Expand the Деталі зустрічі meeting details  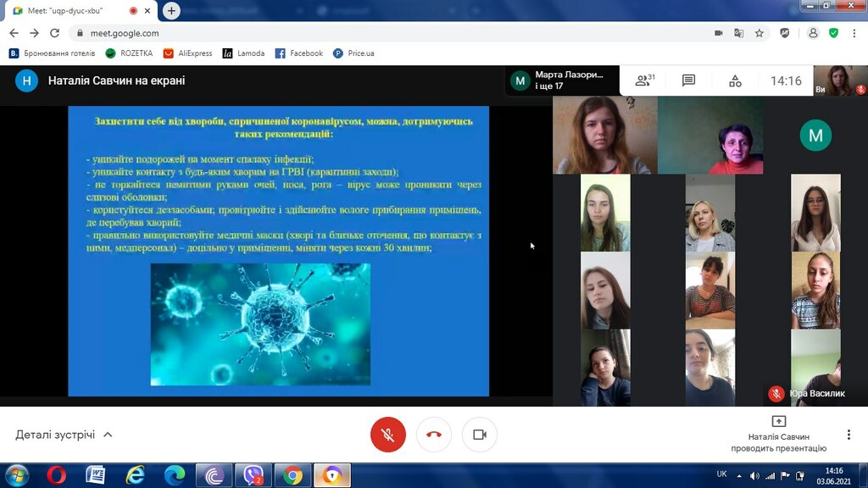64,435
